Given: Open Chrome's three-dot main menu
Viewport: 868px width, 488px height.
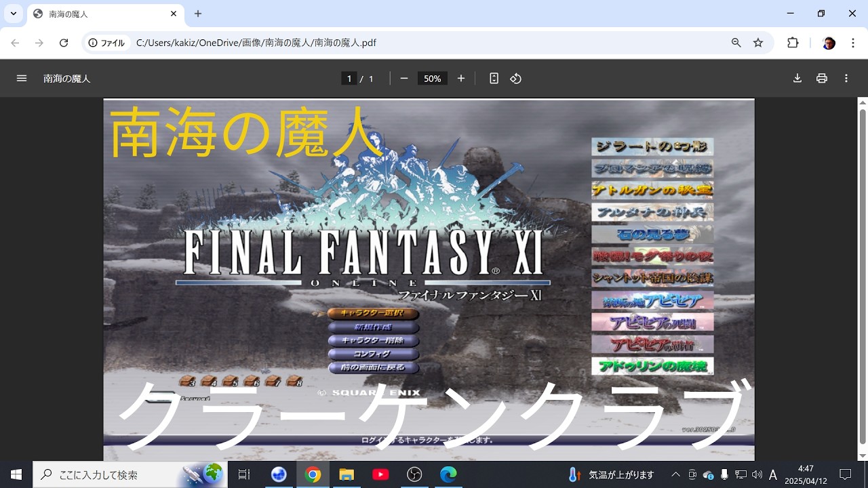Looking at the screenshot, I should pyautogui.click(x=852, y=43).
